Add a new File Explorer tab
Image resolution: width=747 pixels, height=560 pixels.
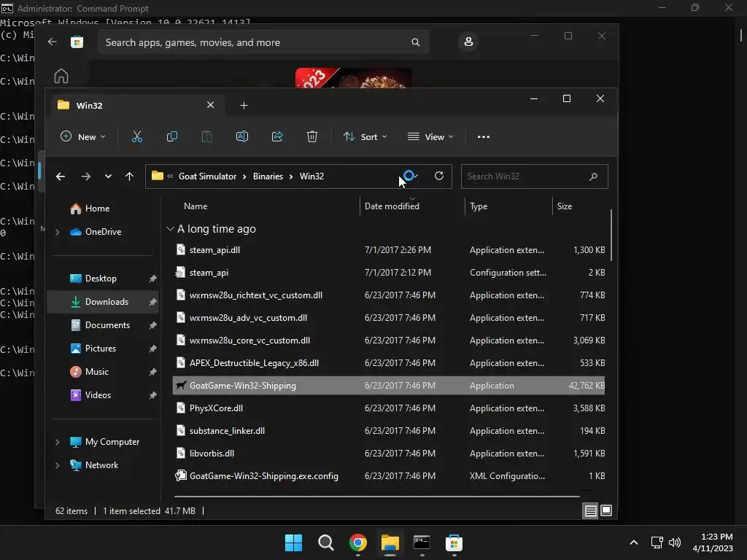[x=244, y=105]
